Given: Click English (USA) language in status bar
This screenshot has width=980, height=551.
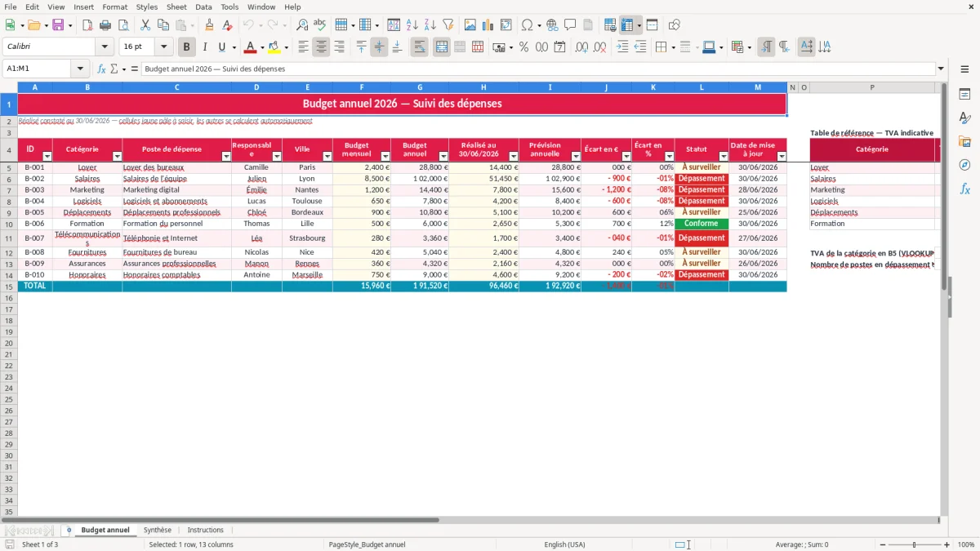Looking at the screenshot, I should coord(564,544).
